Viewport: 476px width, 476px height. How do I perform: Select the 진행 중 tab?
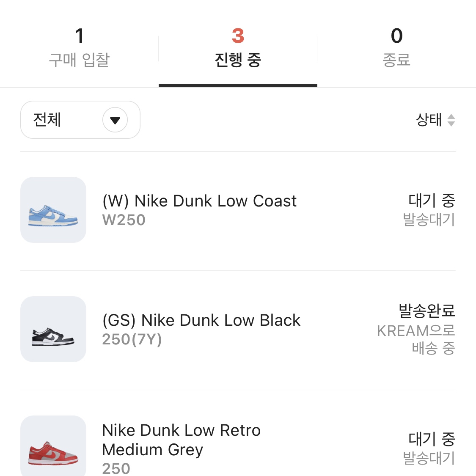[238, 49]
